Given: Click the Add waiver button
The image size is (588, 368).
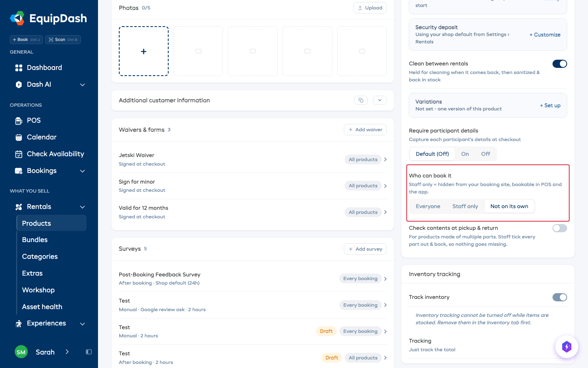Looking at the screenshot, I should [365, 130].
